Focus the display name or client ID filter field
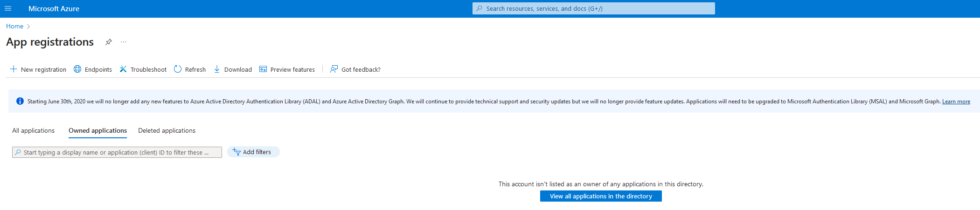Screen dimensions: 980x210 pyautogui.click(x=117, y=152)
